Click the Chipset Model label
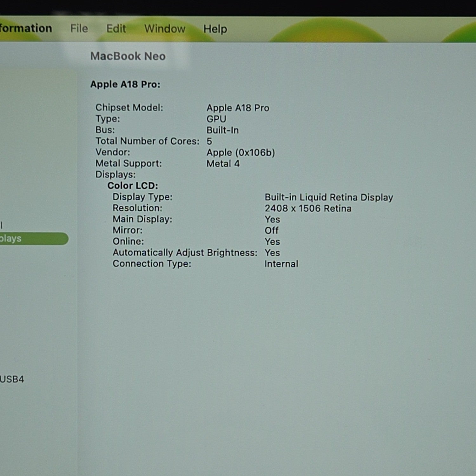 tap(129, 108)
